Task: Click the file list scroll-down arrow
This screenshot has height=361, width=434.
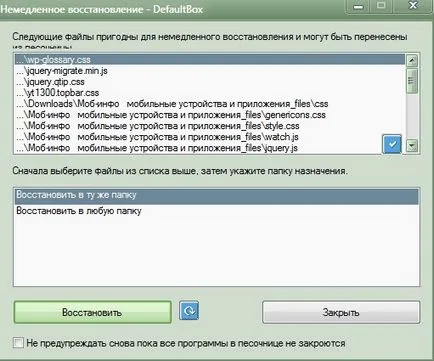Action: click(x=412, y=146)
